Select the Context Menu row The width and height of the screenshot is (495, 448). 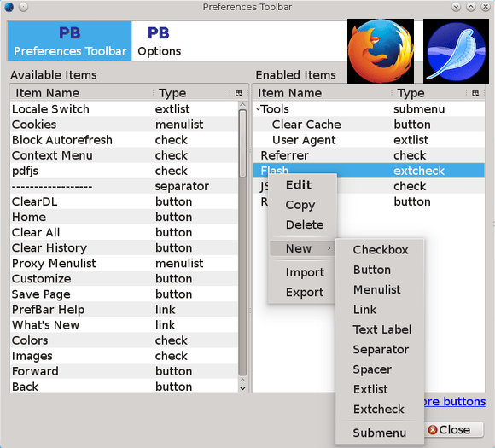tap(124, 155)
